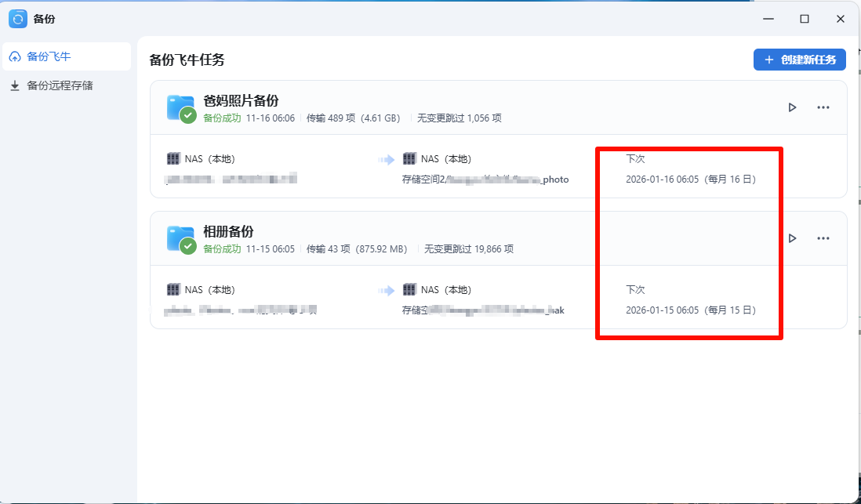Click destination path ending in _bak
The image size is (861, 504).
point(483,310)
